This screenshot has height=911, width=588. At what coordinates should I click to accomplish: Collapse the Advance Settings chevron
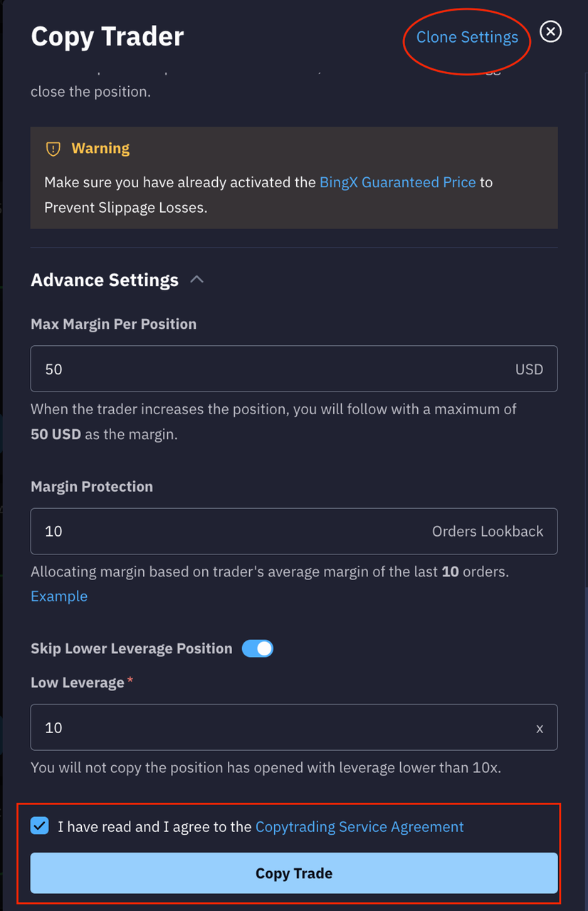coord(197,280)
